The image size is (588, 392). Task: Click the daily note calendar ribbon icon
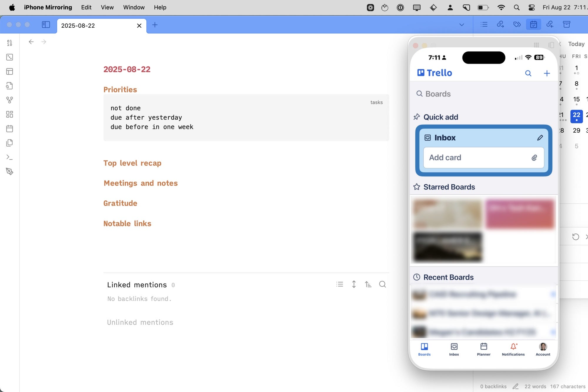coord(9,129)
